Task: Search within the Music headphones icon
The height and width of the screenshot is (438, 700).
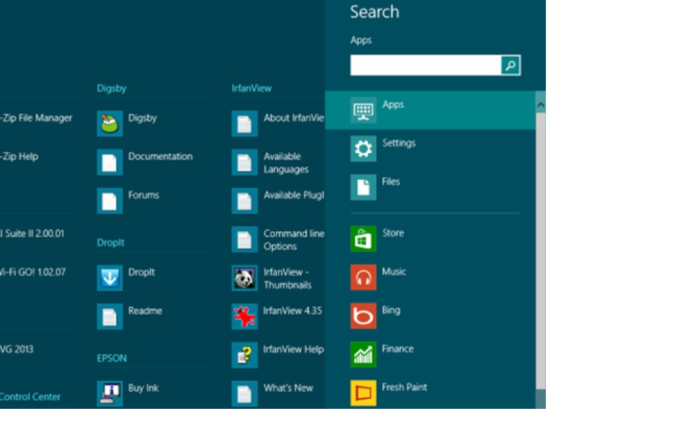Action: pyautogui.click(x=363, y=277)
